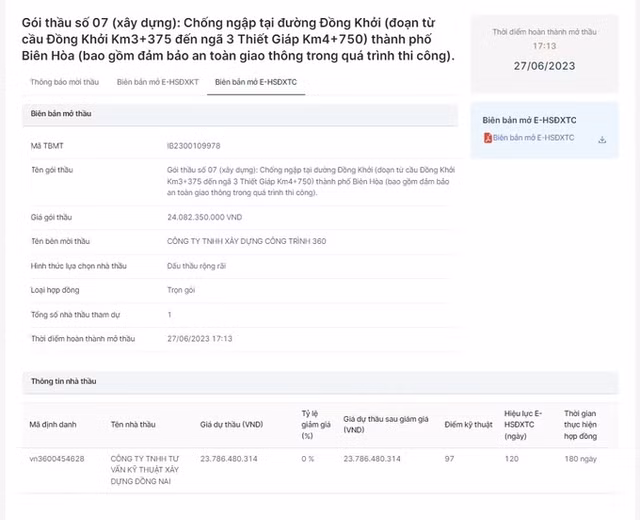
Task: Select the Biên bản mở E-HSĐXTC tab
Action: pyautogui.click(x=254, y=82)
